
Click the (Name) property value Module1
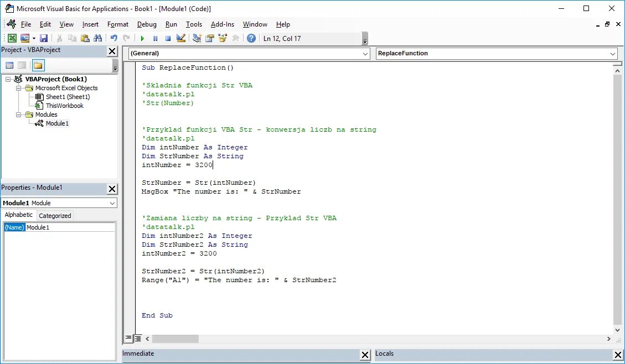[x=70, y=227]
